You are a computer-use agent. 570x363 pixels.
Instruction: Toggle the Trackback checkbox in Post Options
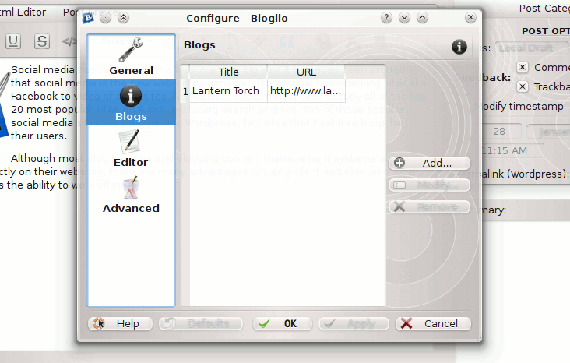tap(522, 86)
